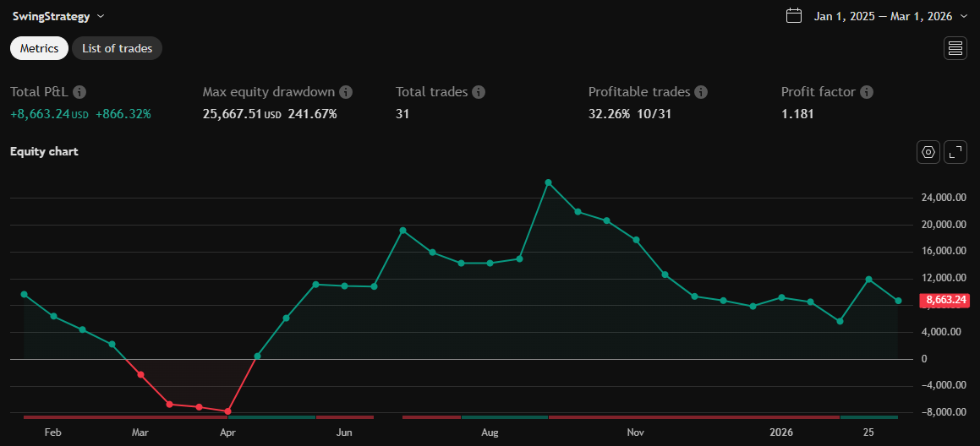Click the last equity data point on chart
The image size is (980, 446).
coord(898,301)
